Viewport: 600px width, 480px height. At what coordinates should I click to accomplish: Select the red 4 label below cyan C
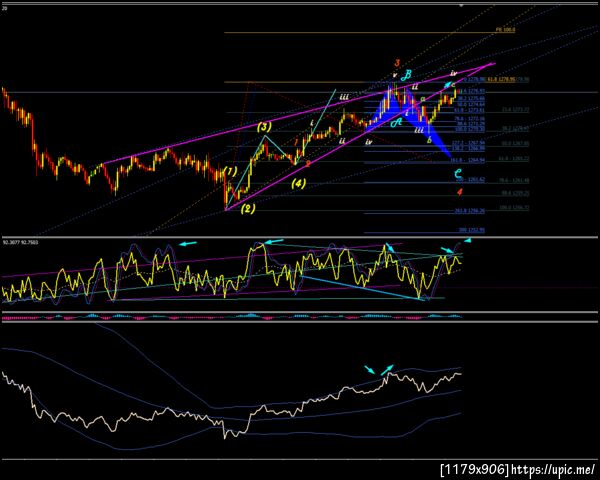(x=460, y=192)
